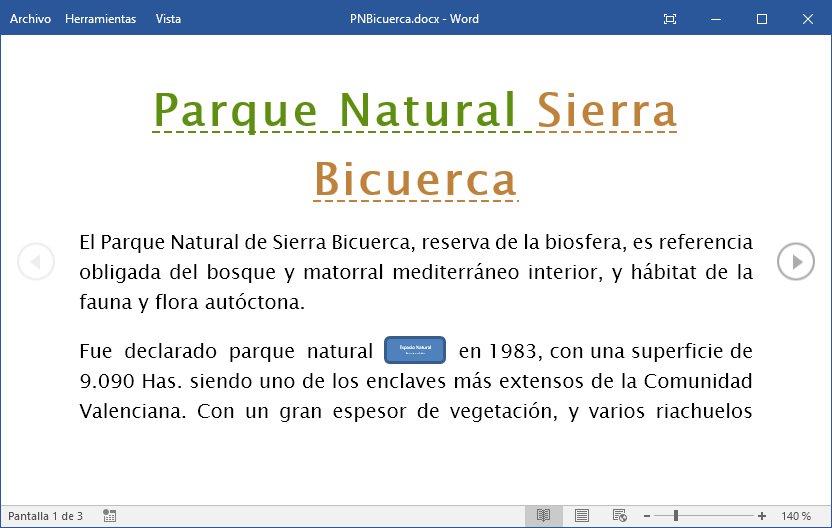
Task: Open the Herramientas menu
Action: [100, 19]
